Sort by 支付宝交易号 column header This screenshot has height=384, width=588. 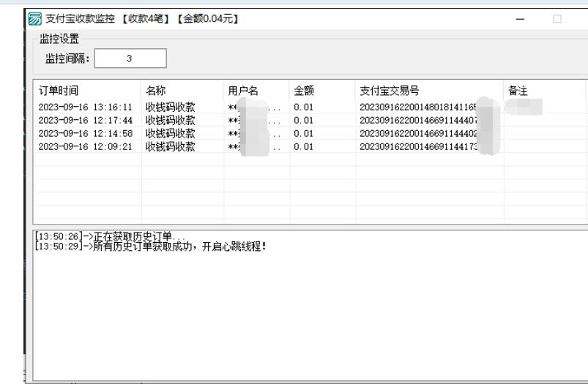tap(430, 90)
